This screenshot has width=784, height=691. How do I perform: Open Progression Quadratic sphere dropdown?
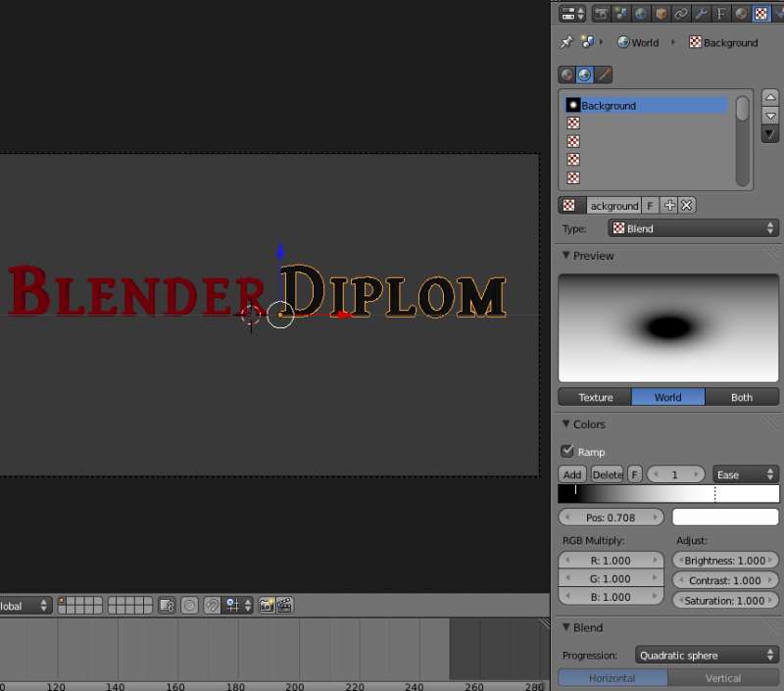pyautogui.click(x=706, y=655)
